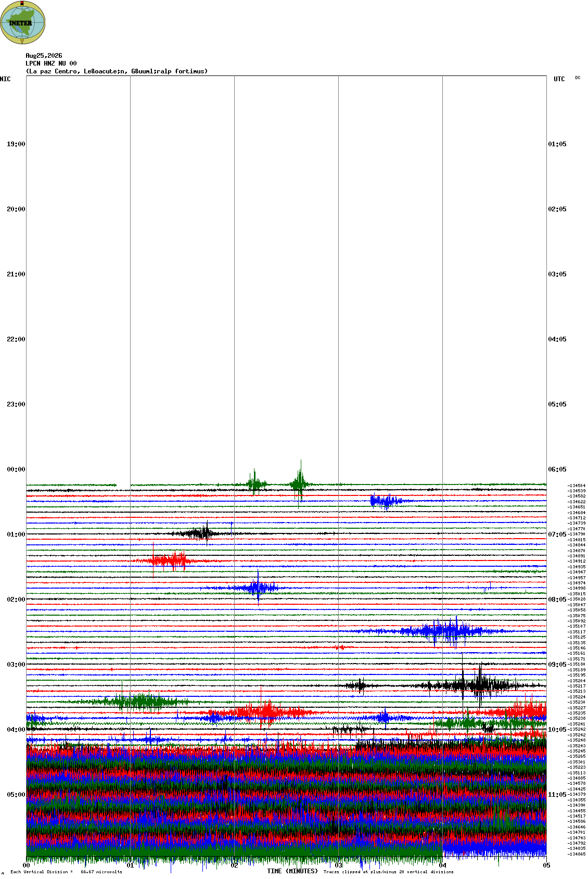Click the INETER globe logo
The height and width of the screenshot is (879, 588).
[x=23, y=22]
